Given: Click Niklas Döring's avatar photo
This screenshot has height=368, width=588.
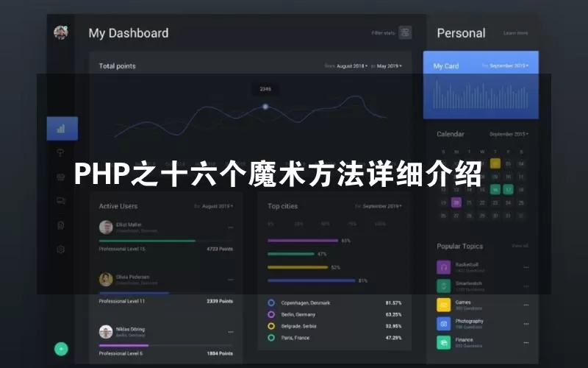Looking at the screenshot, I should point(106,332).
